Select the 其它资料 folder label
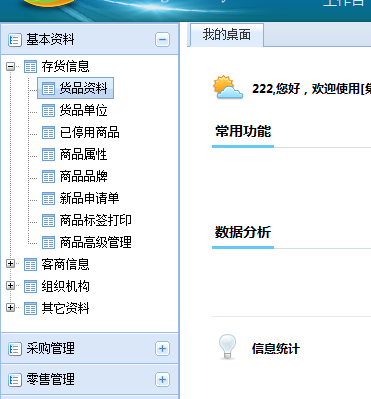 point(66,308)
